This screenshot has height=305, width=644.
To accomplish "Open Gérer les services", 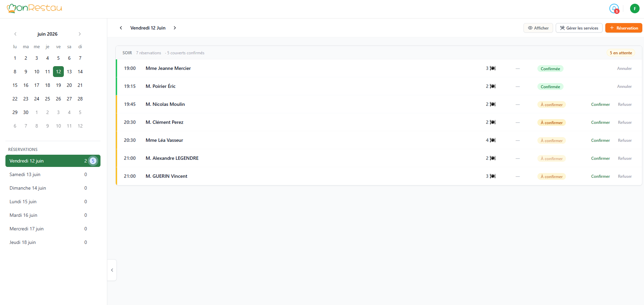I will coord(579,28).
